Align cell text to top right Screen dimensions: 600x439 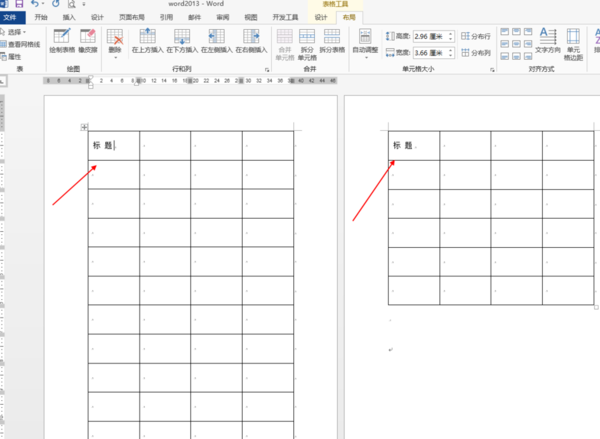(x=528, y=32)
